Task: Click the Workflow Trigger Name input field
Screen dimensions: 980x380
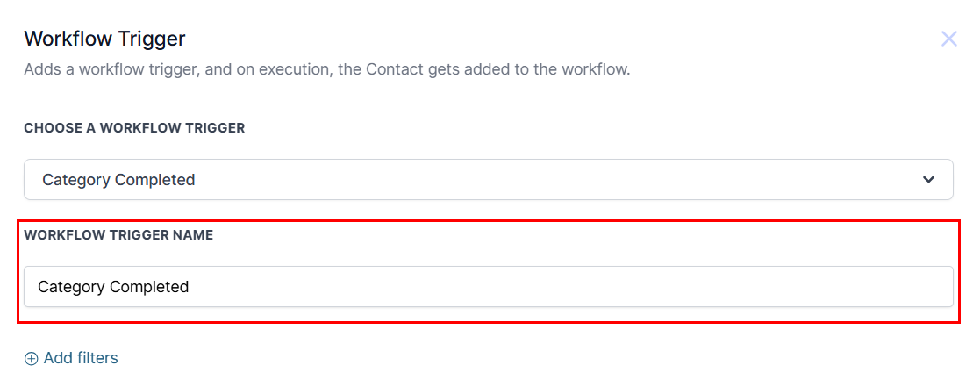Action: [x=488, y=287]
